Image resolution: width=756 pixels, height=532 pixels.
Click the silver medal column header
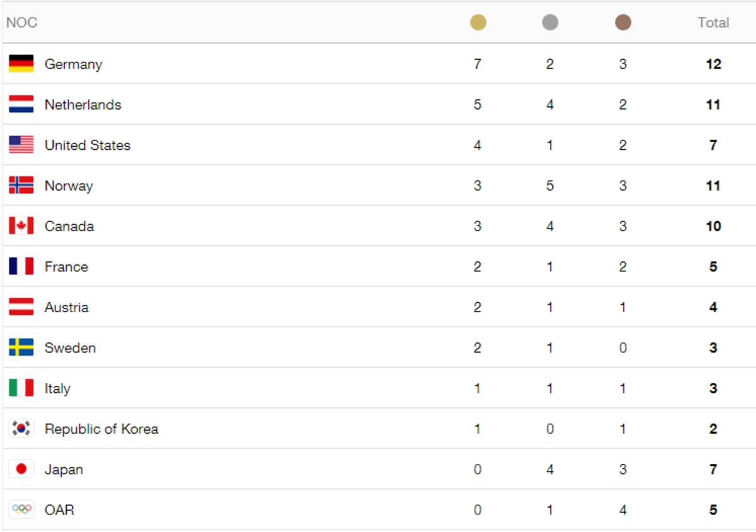click(x=550, y=23)
